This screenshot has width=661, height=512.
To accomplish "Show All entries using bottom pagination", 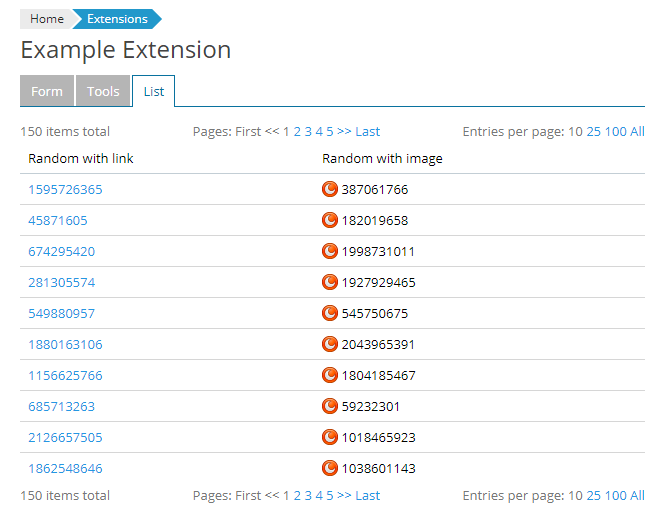I will [x=637, y=495].
